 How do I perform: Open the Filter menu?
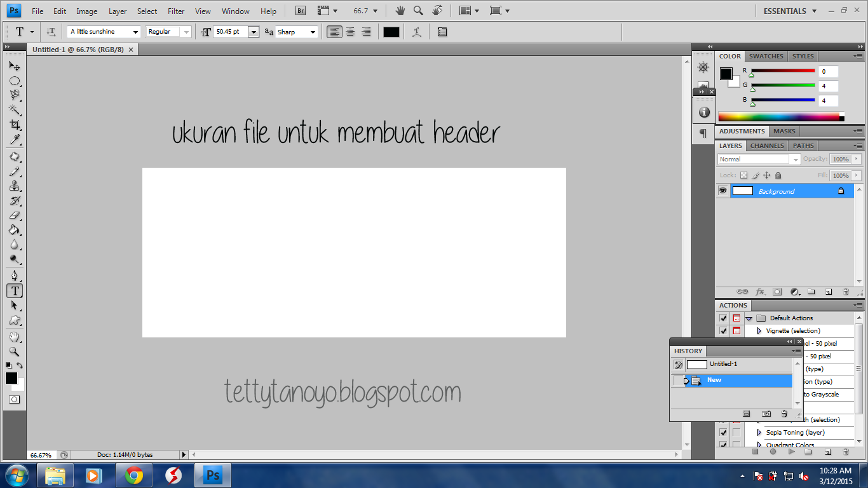click(176, 11)
